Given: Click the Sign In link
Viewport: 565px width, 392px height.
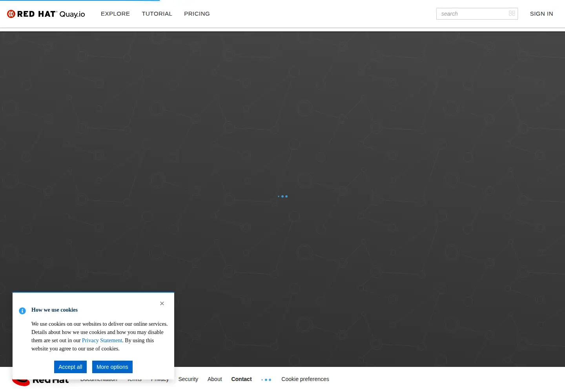Looking at the screenshot, I should point(541,14).
